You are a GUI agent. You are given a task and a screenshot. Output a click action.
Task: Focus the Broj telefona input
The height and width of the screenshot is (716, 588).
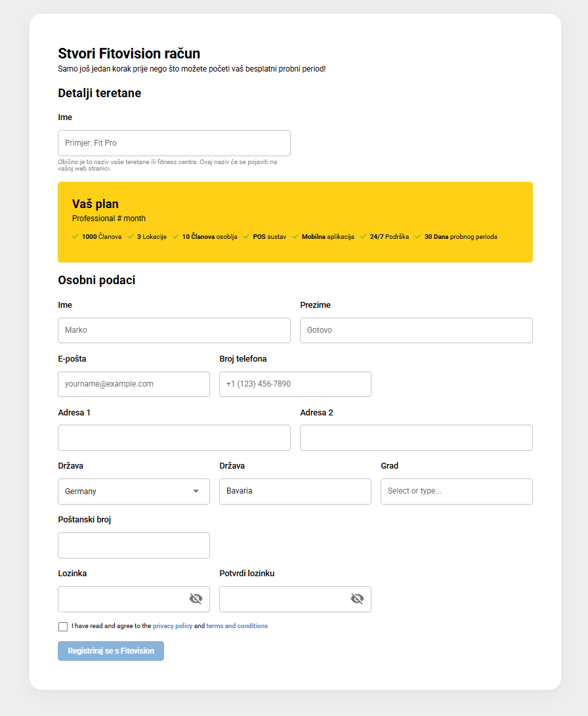(x=295, y=384)
